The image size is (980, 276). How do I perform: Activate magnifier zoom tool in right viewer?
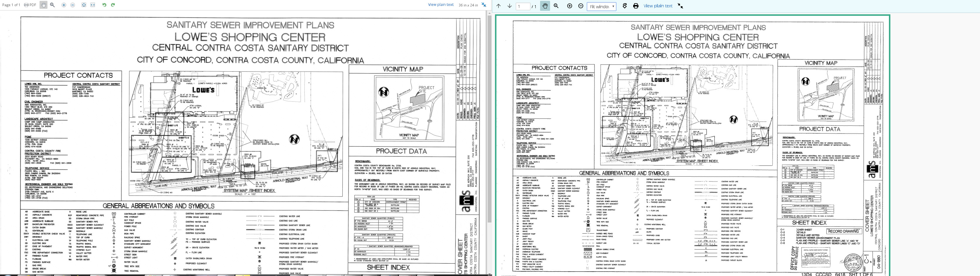556,6
